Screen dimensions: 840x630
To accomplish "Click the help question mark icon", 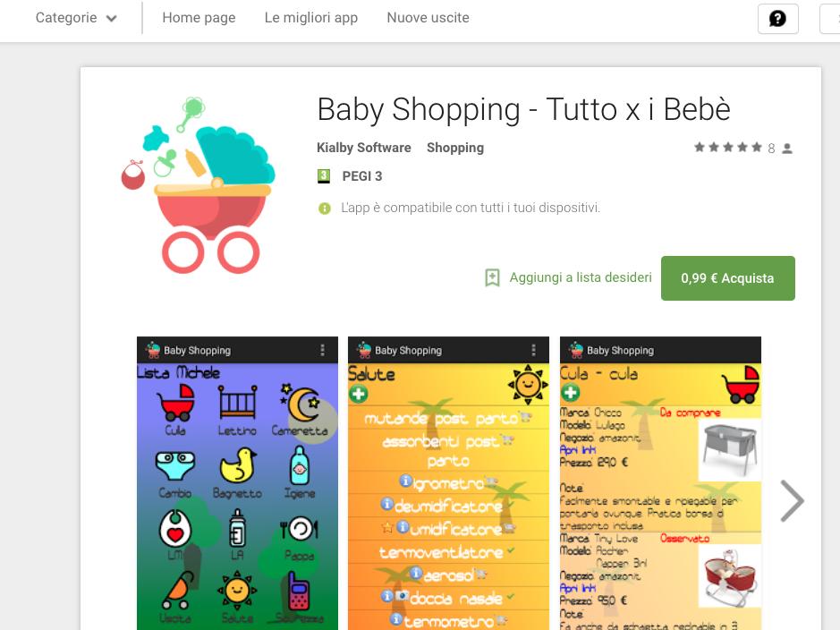I will pos(778,19).
